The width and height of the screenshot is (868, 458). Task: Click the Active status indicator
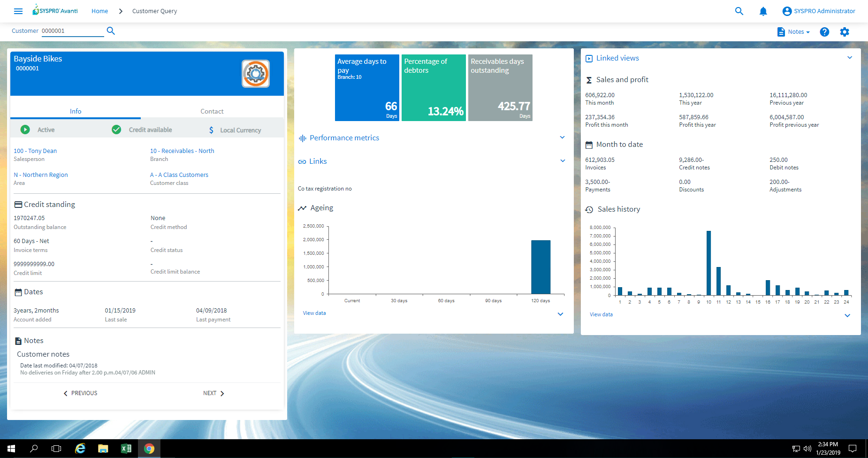(25, 130)
